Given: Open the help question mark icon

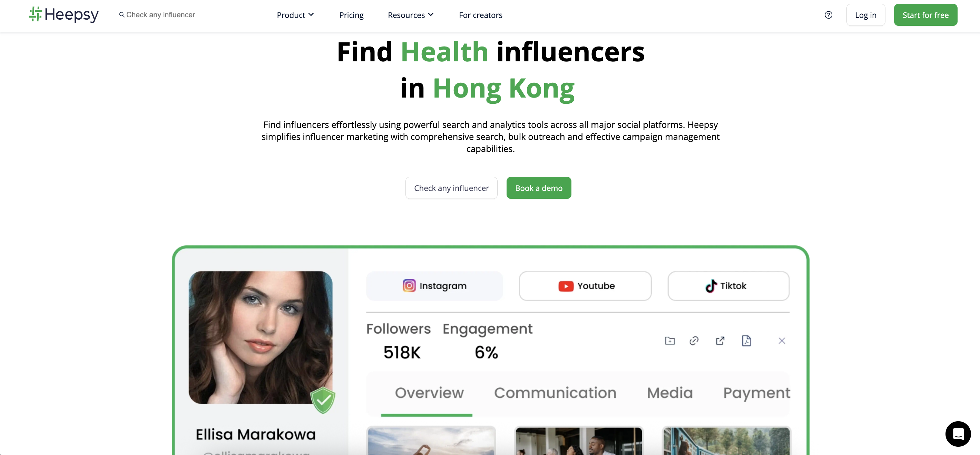Looking at the screenshot, I should (x=828, y=15).
